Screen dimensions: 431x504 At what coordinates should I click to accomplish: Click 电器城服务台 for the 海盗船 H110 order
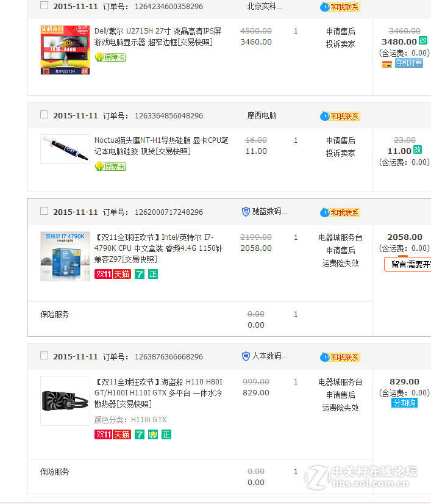[x=340, y=383]
